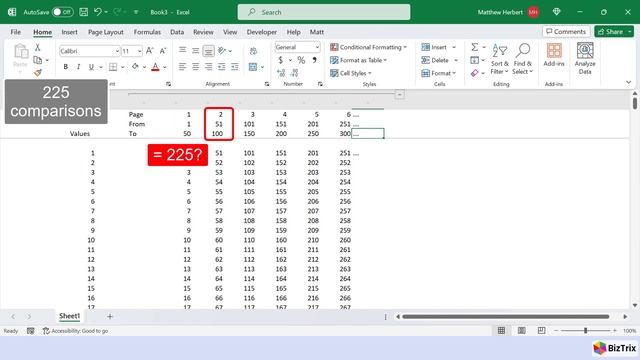Viewport: 640px width, 360px height.
Task: Click Increase Decimal icon
Action: click(281, 73)
